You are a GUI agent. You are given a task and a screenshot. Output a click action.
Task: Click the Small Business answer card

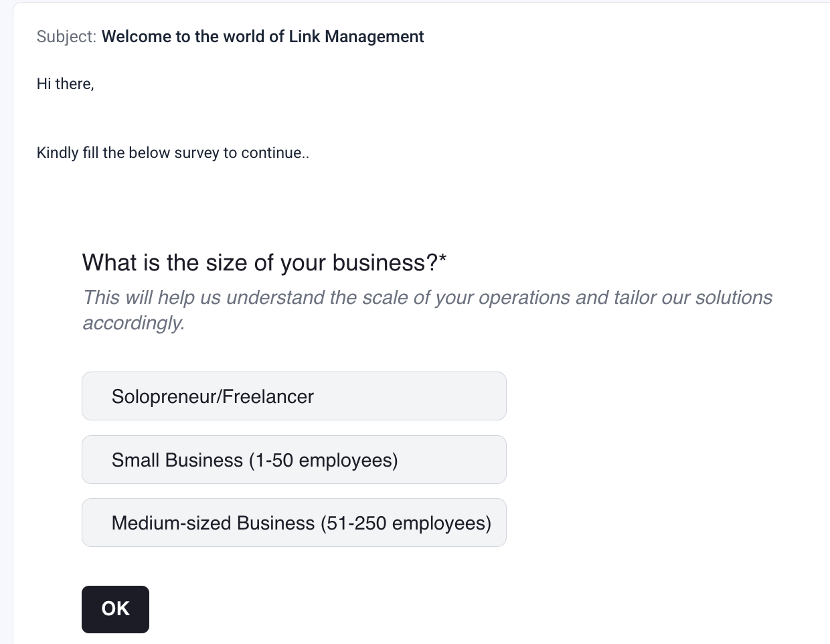click(x=294, y=459)
